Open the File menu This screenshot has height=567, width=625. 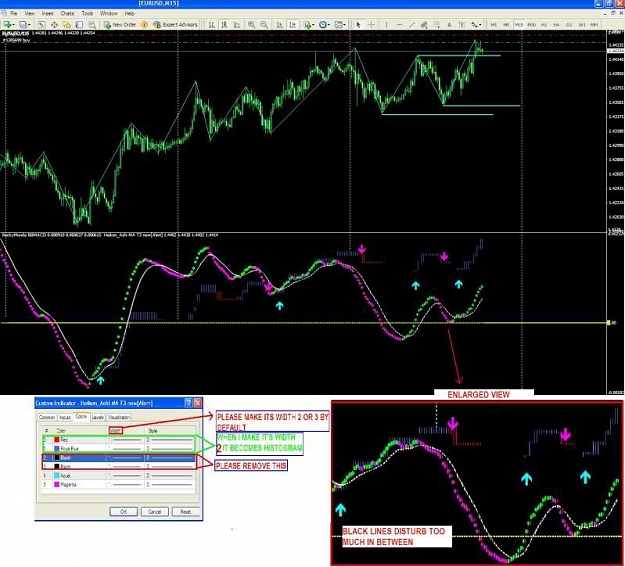click(x=14, y=13)
